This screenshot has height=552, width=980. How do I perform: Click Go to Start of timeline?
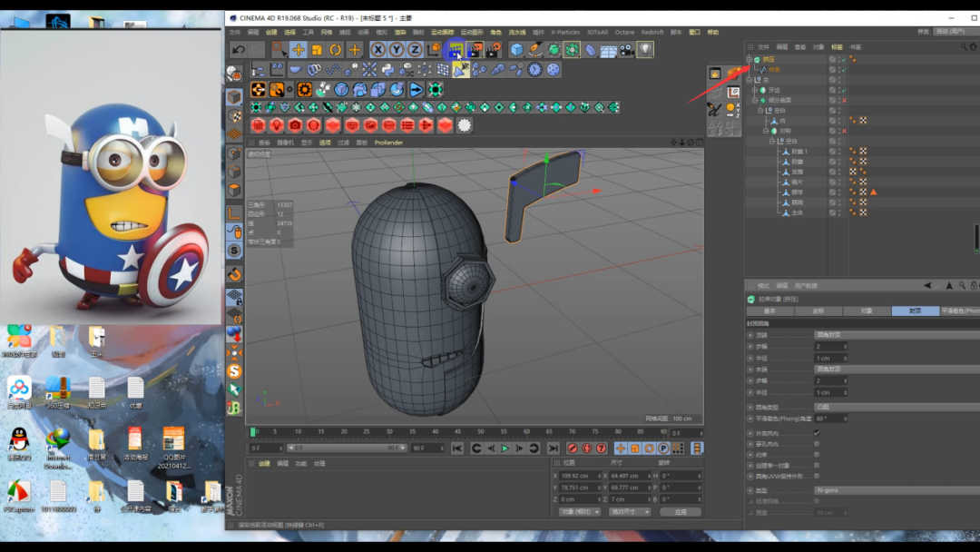pyautogui.click(x=457, y=448)
